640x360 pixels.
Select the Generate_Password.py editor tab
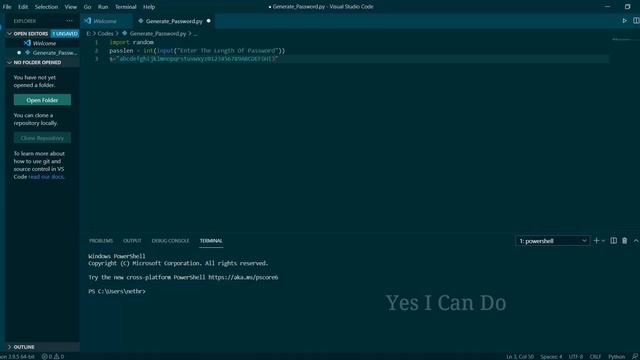pos(174,21)
